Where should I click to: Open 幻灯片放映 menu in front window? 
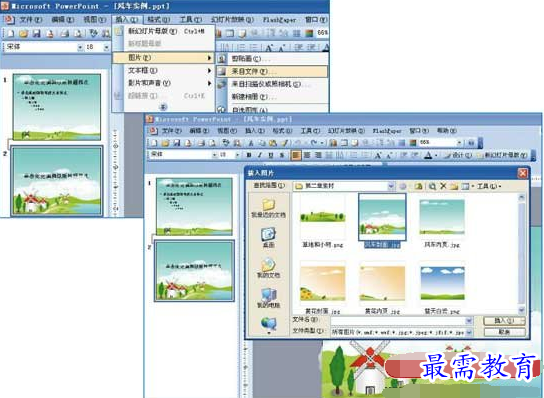(x=346, y=130)
